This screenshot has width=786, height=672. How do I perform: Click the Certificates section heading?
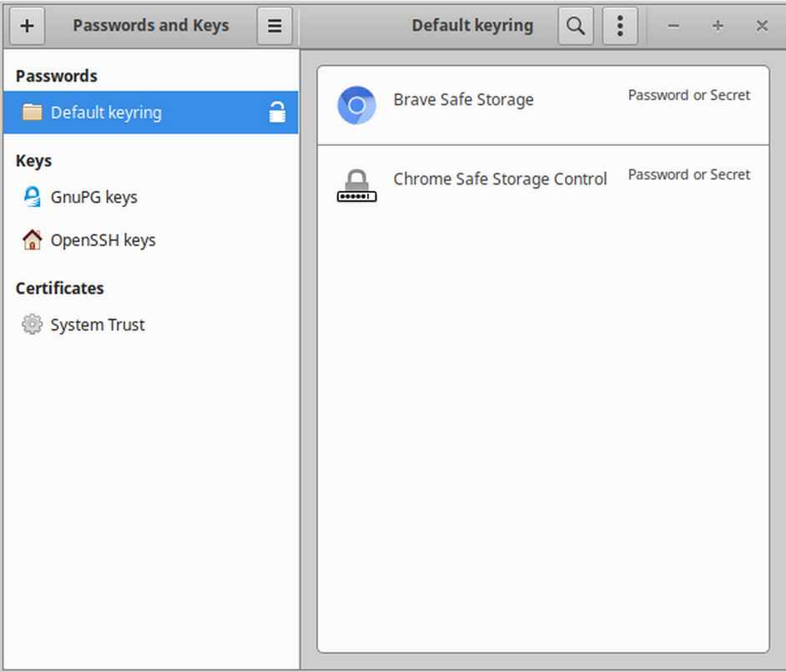(x=59, y=288)
